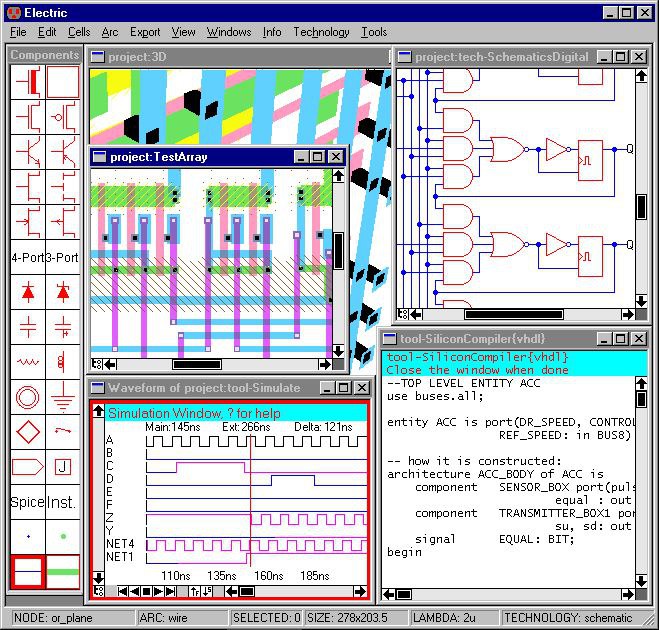
Task: Click the SchematicsDigital horizontal scroll thumb
Action: (x=514, y=314)
